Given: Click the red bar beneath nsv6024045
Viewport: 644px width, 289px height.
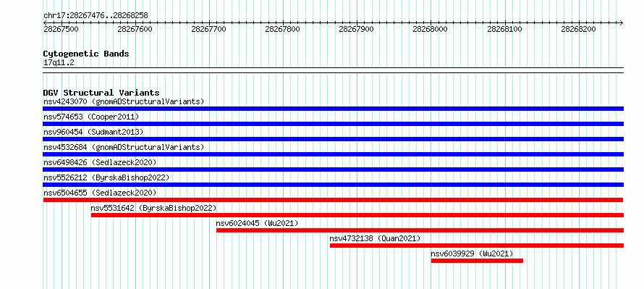Looking at the screenshot, I should 420,230.
